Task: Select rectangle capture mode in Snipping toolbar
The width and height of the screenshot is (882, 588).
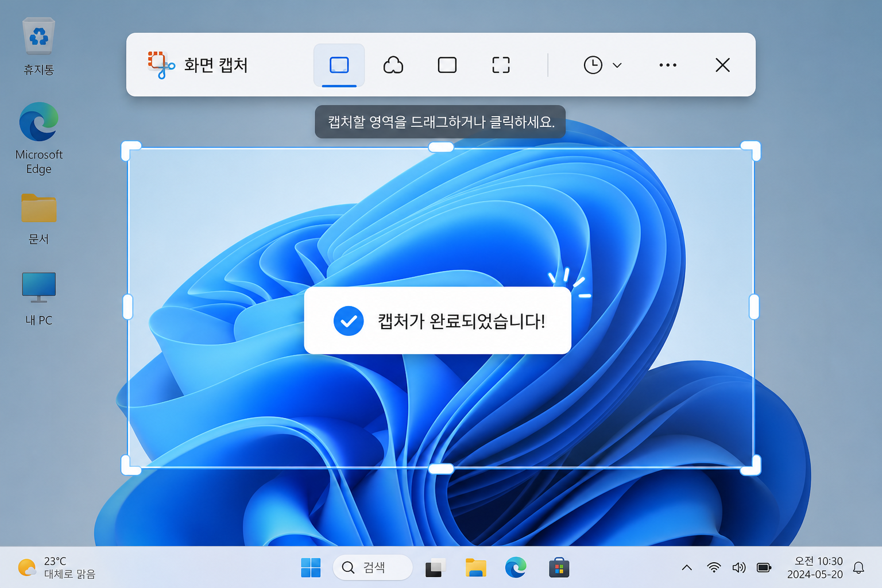Action: click(x=339, y=65)
